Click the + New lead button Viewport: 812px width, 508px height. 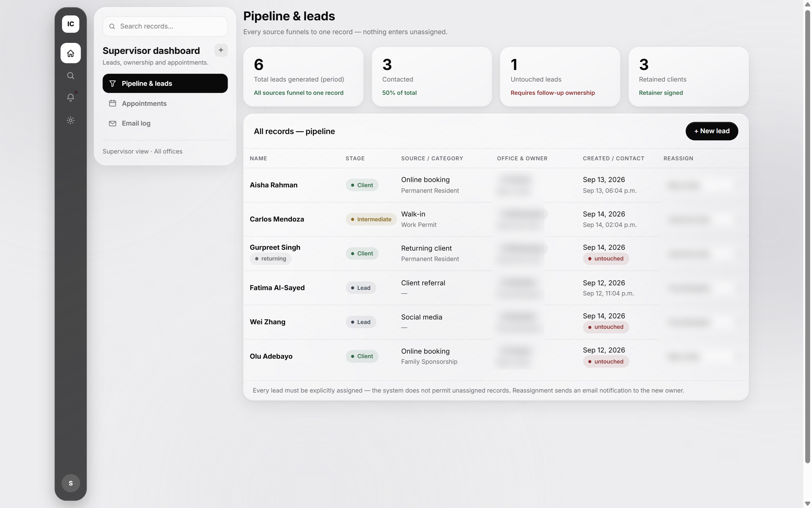tap(712, 131)
